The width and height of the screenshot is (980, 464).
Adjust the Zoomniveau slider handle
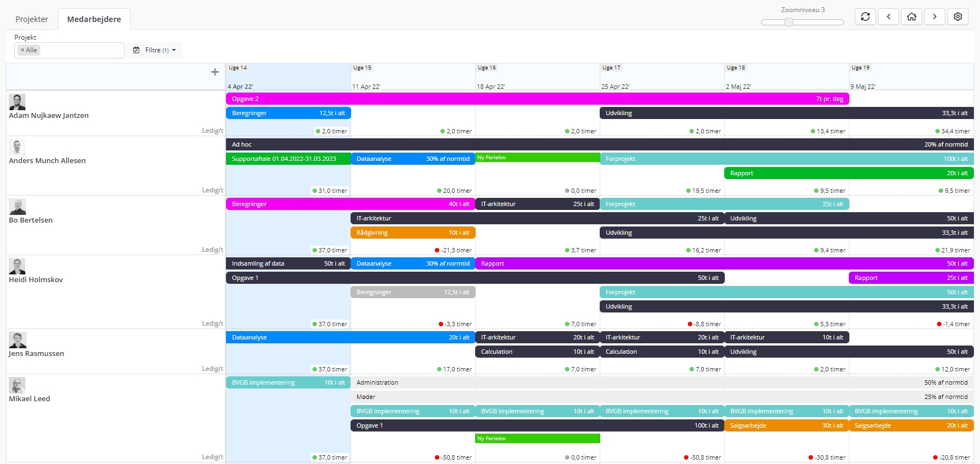[x=789, y=22]
